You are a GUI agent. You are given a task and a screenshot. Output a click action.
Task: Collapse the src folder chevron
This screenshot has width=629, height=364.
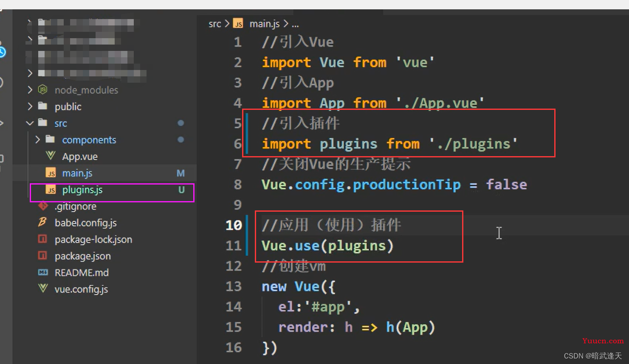click(30, 123)
